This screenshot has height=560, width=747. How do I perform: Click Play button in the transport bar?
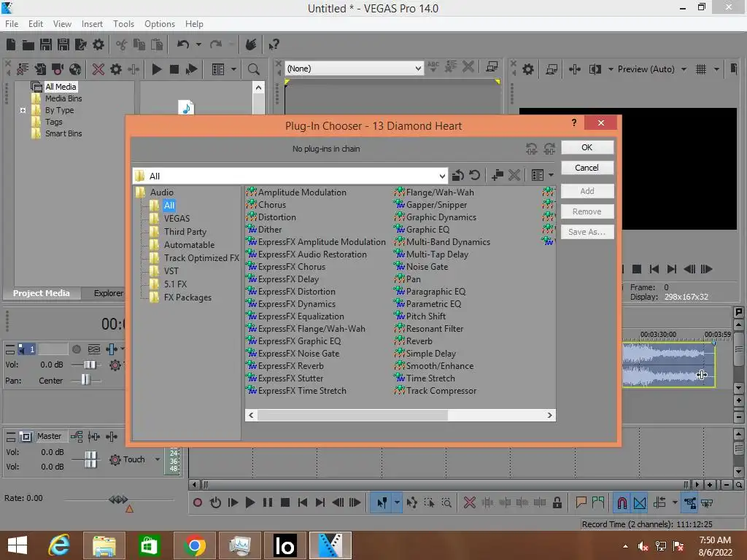coord(249,502)
